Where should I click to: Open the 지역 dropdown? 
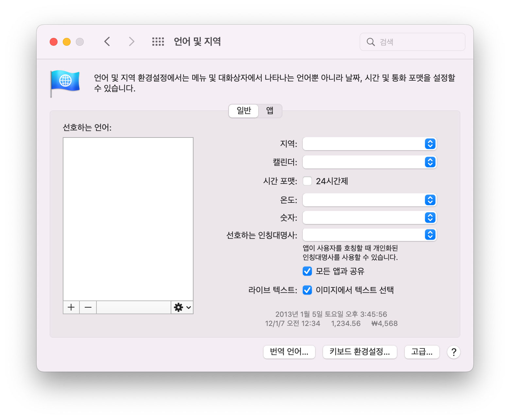370,144
